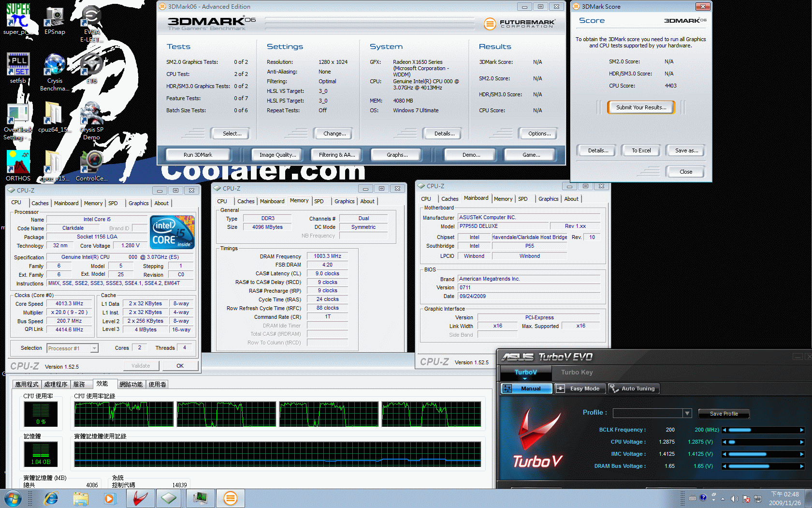812x508 pixels.
Task: Select the 處理程序 tab in Task Manager
Action: coord(56,384)
